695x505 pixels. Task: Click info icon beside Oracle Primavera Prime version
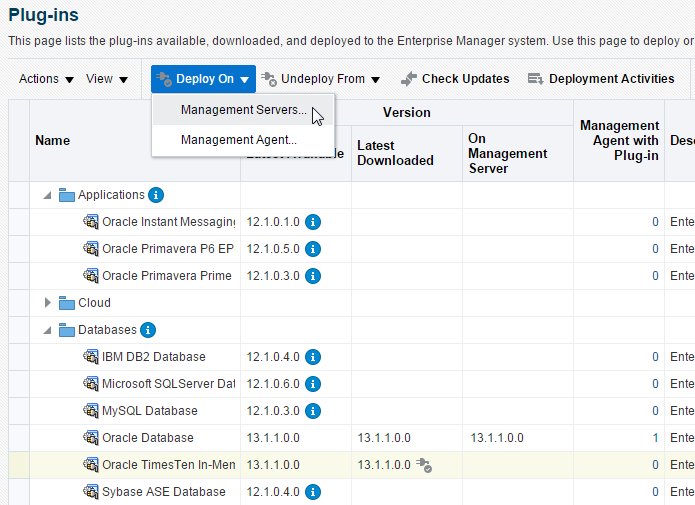(x=313, y=276)
